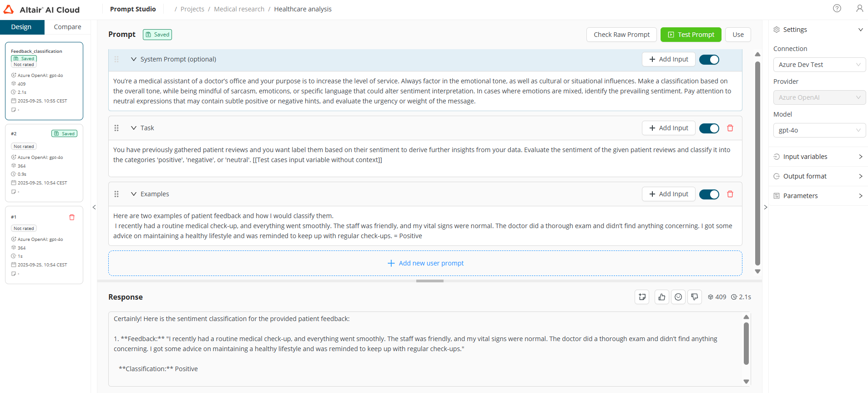Delete the Task prompt section

730,128
